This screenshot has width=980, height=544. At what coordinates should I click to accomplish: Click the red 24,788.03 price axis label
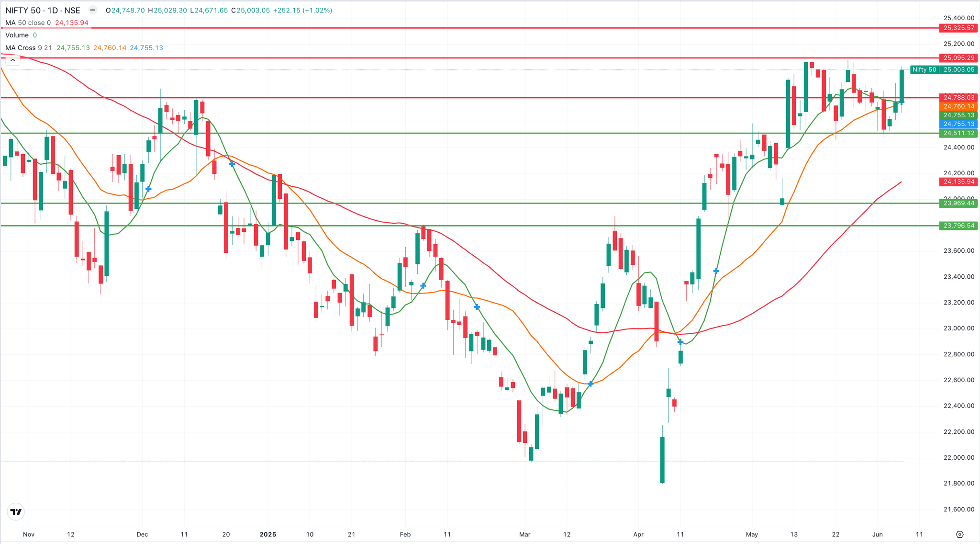coord(958,97)
